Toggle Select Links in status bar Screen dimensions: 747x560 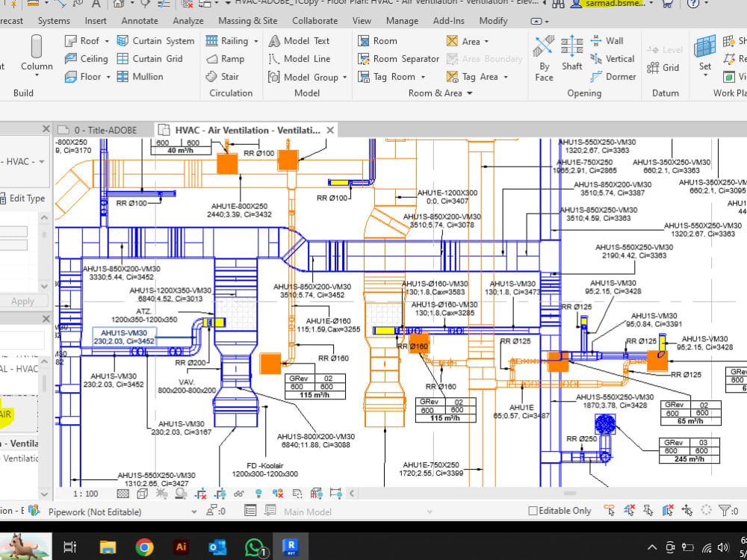click(610, 511)
